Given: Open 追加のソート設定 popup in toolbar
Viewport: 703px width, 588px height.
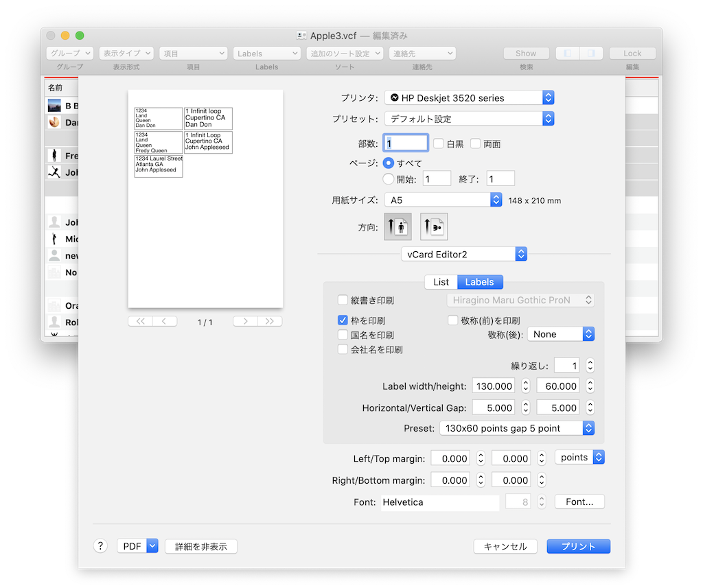Looking at the screenshot, I should coord(345,54).
